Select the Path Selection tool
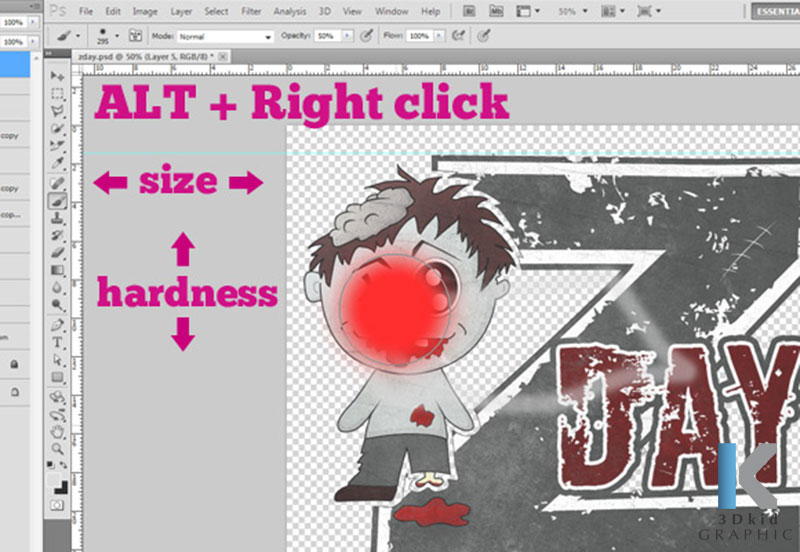The width and height of the screenshot is (800, 552). [x=57, y=360]
